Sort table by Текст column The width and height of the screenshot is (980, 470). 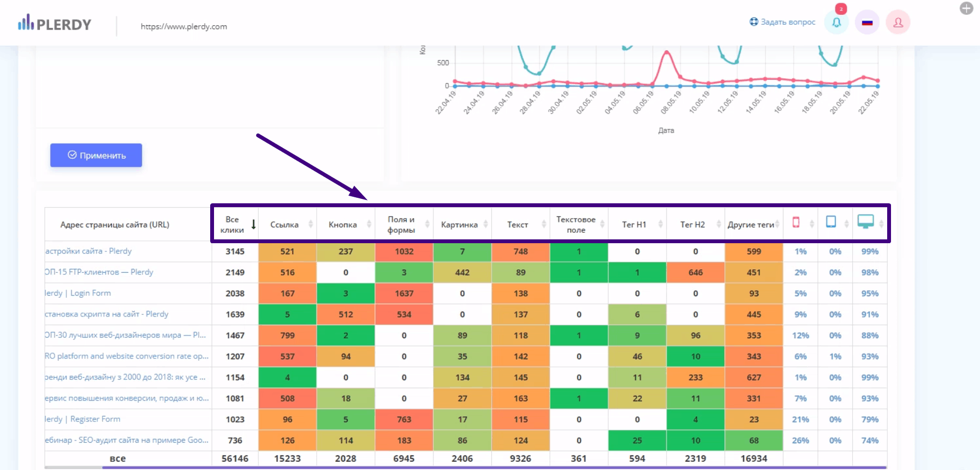(521, 225)
